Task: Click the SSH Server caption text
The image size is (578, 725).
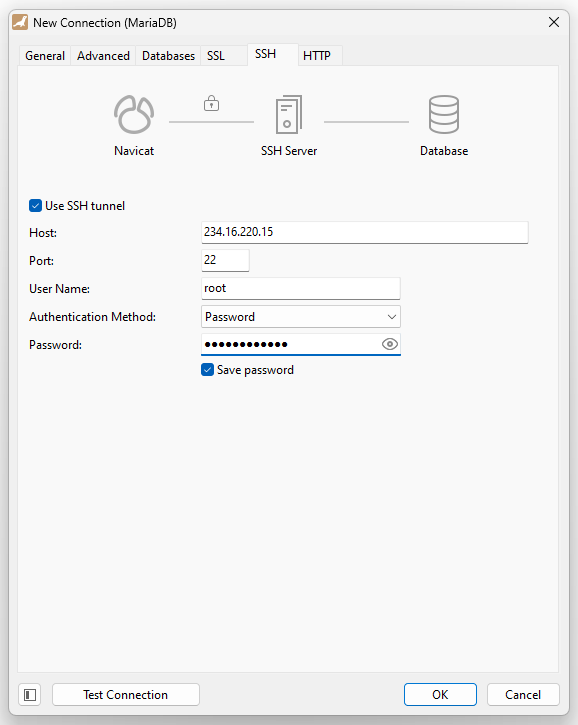Action: [289, 151]
